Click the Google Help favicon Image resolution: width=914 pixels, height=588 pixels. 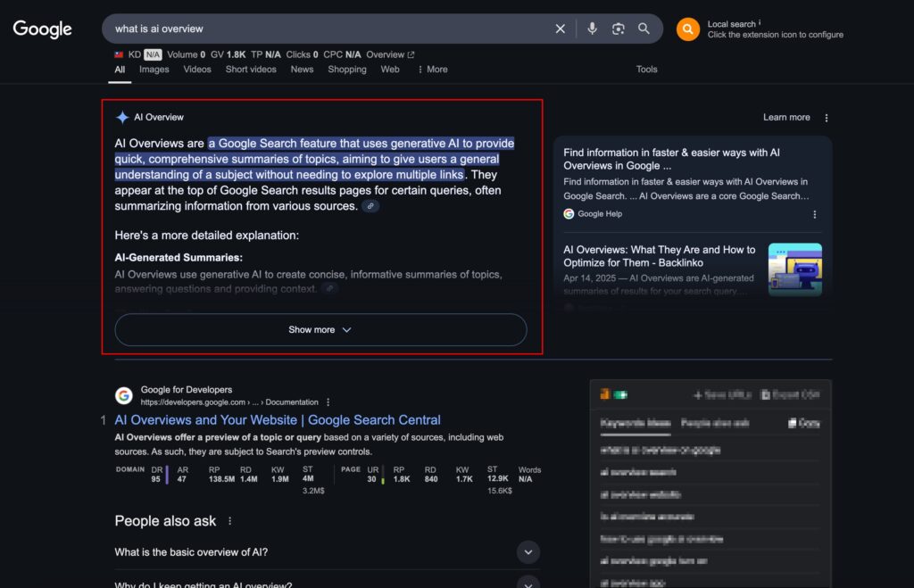point(569,214)
